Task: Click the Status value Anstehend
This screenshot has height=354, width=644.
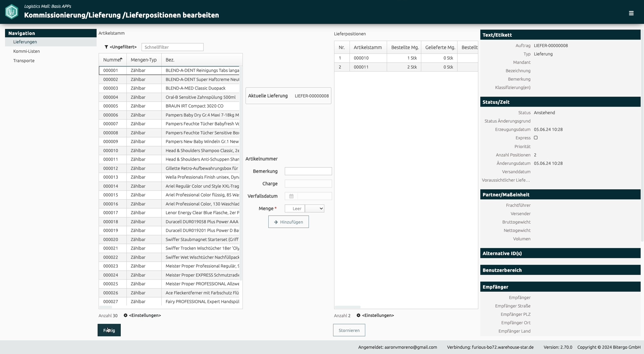Action: (544, 113)
